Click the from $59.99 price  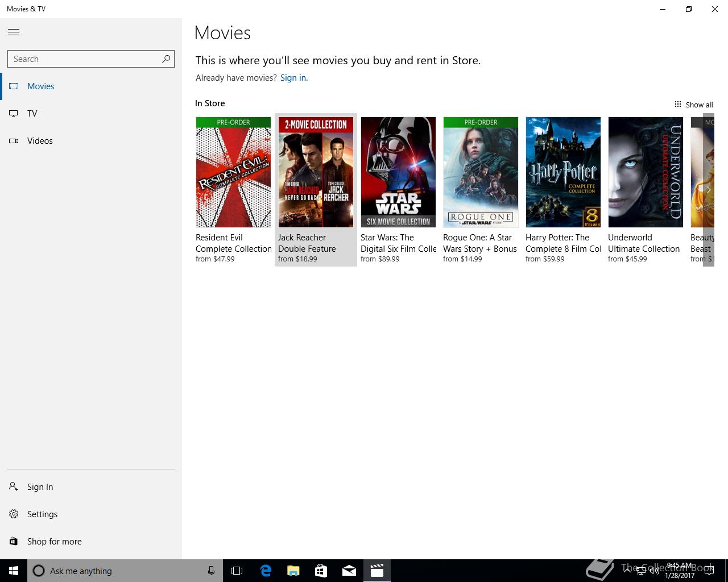click(545, 259)
